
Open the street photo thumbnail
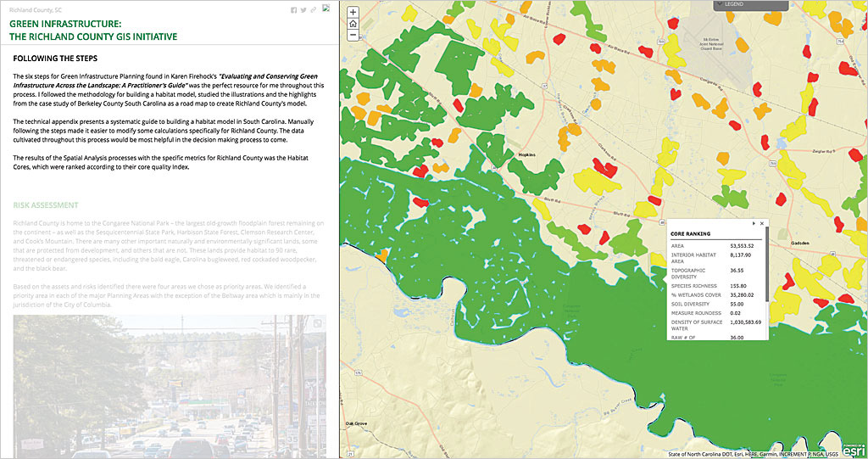tap(170, 386)
